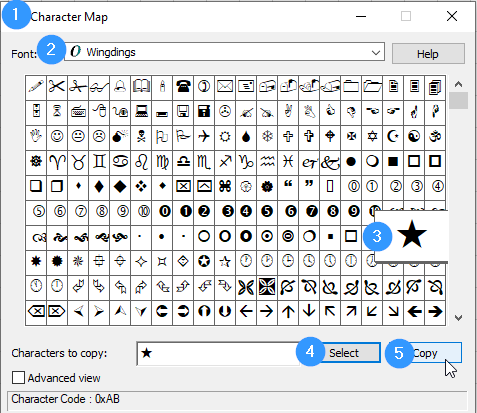Select the snowflake character
This screenshot has width=477, height=413.
(267, 136)
